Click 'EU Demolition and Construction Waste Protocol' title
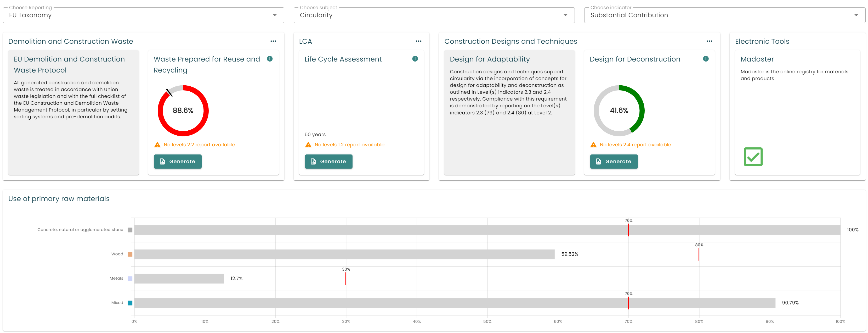Viewport: 868px width, 333px height. click(x=69, y=65)
